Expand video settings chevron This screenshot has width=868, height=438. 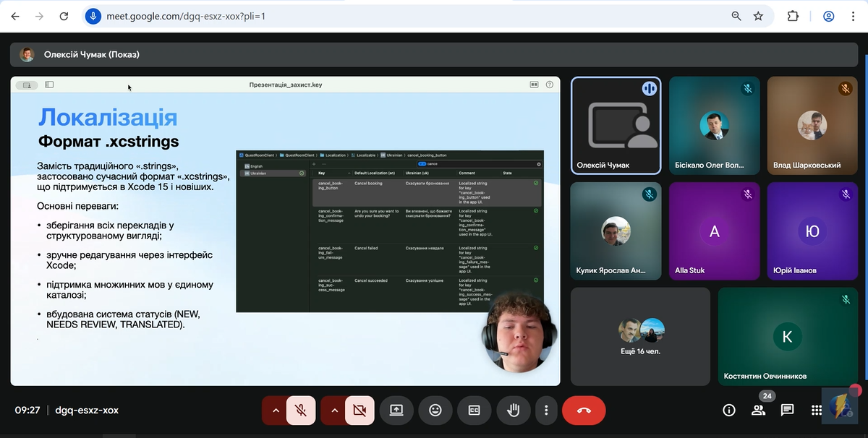(334, 411)
